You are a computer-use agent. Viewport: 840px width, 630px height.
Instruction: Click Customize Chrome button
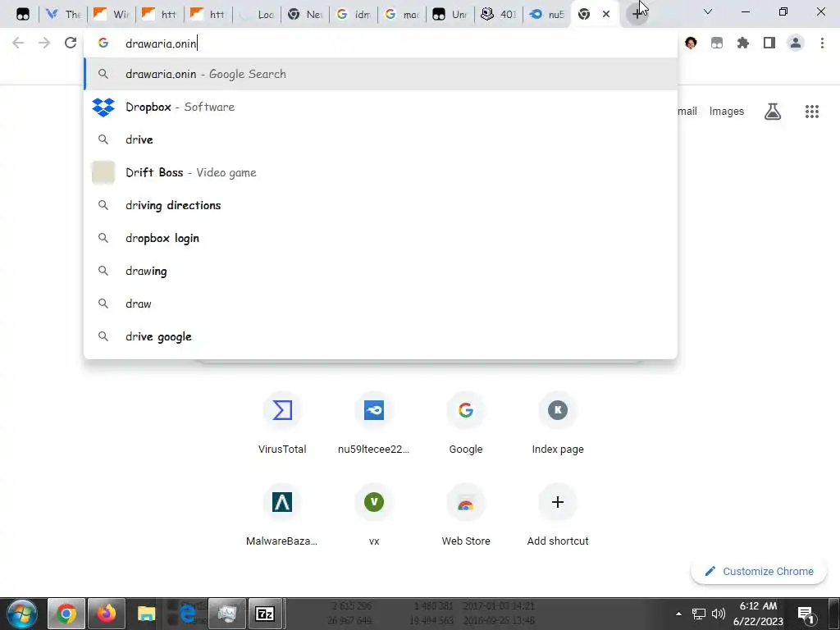pyautogui.click(x=759, y=571)
